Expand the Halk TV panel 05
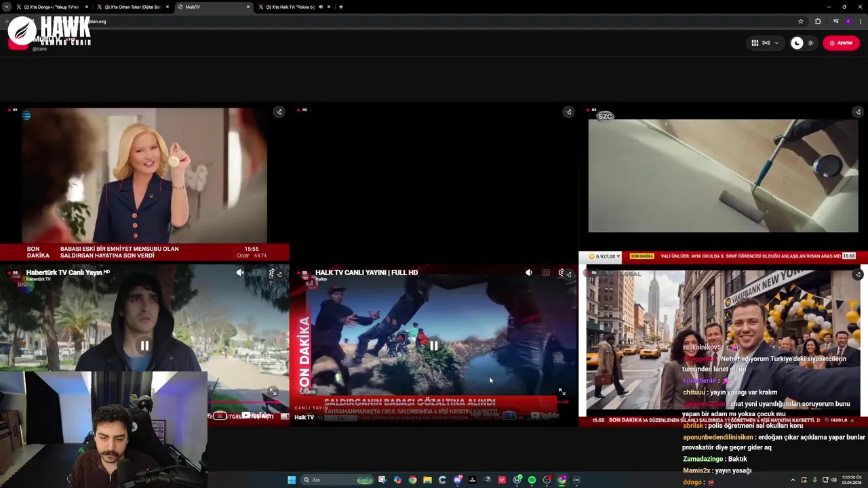 coord(568,274)
